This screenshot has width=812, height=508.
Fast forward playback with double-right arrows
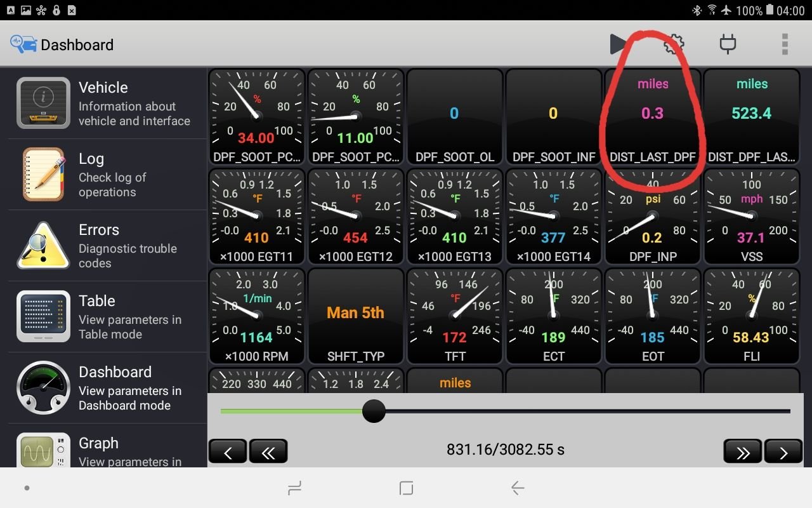coord(742,451)
